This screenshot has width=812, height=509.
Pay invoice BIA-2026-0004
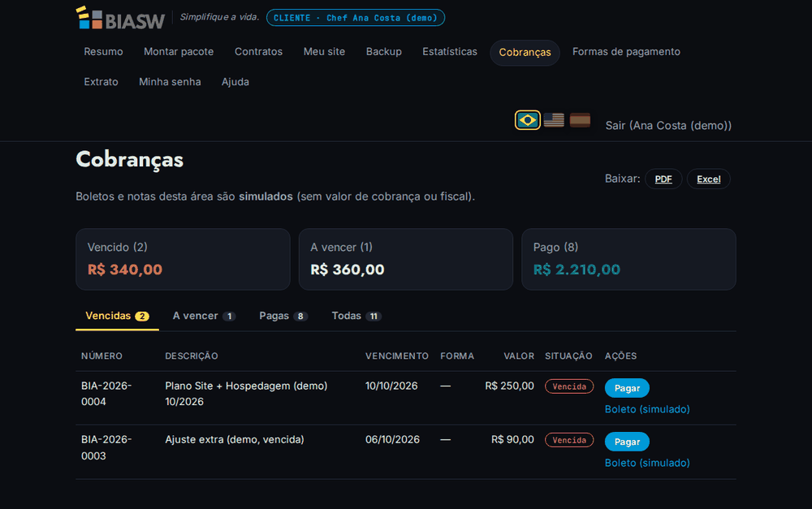pyautogui.click(x=627, y=388)
